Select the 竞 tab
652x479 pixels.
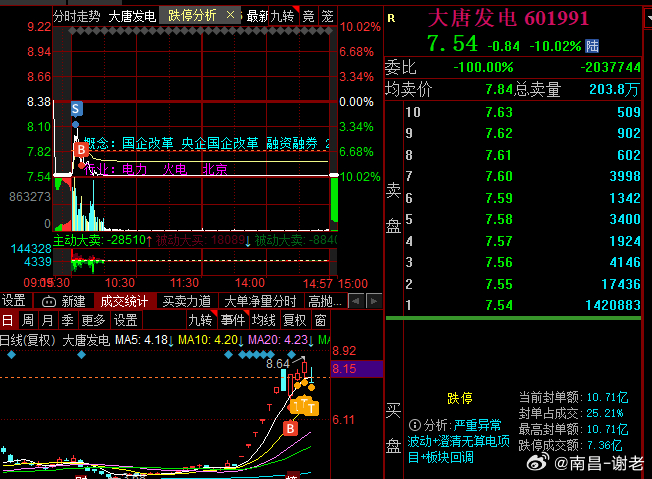tap(309, 16)
